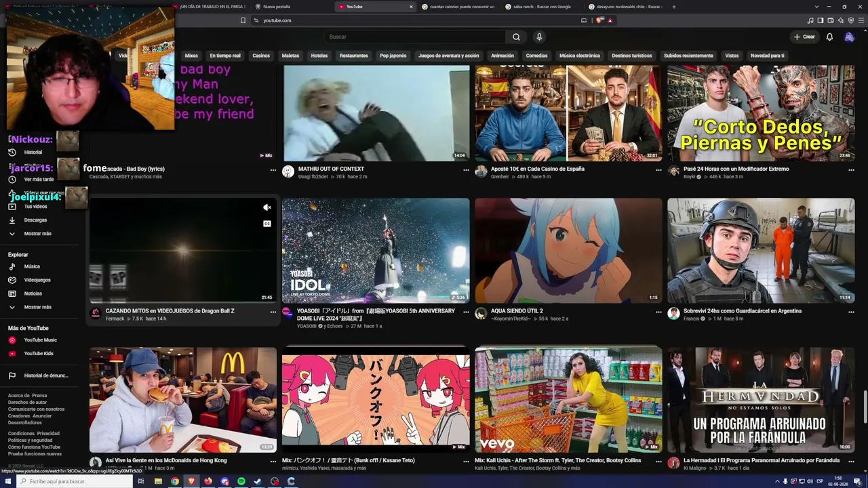Open options for Sobreviví 24hs Guardiacárcel video

click(x=851, y=312)
